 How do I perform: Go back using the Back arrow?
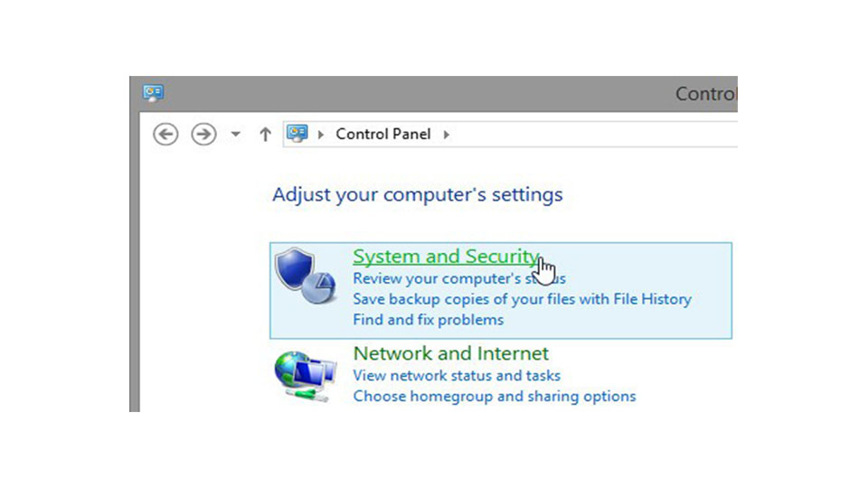(x=165, y=135)
